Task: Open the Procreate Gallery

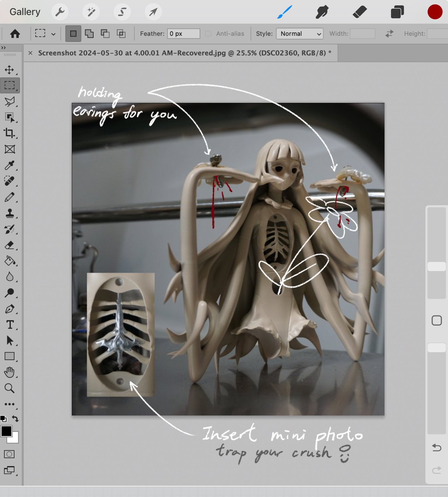Action: point(25,12)
